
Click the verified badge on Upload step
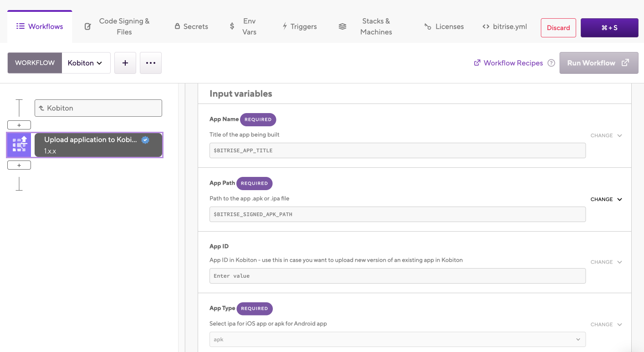145,140
